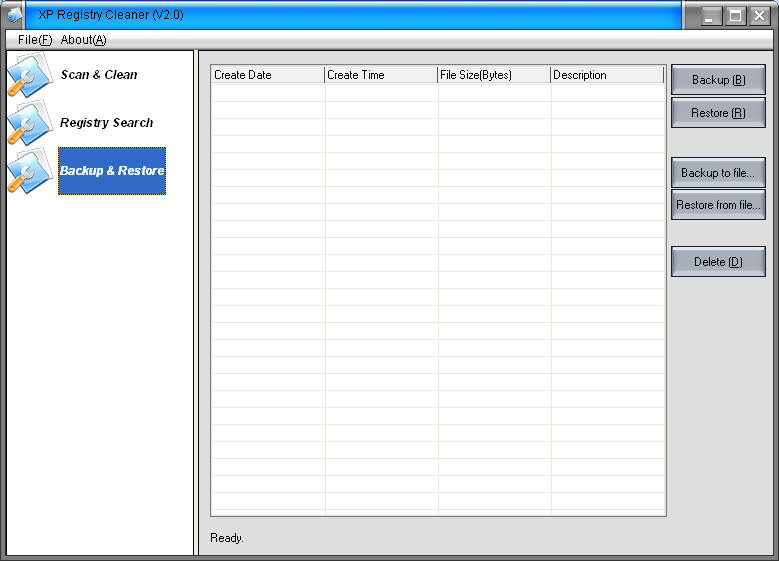779x561 pixels.
Task: Select the Backup & Restore section
Action: click(112, 171)
